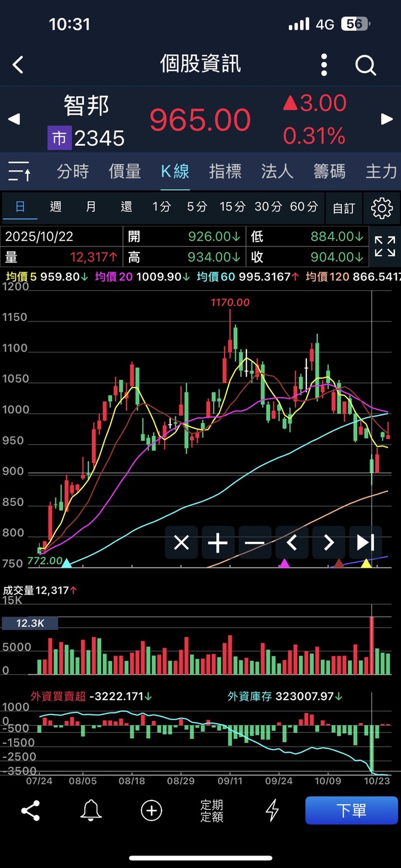Switch to 法人 tab
Screen dimensions: 401x868
(277, 171)
